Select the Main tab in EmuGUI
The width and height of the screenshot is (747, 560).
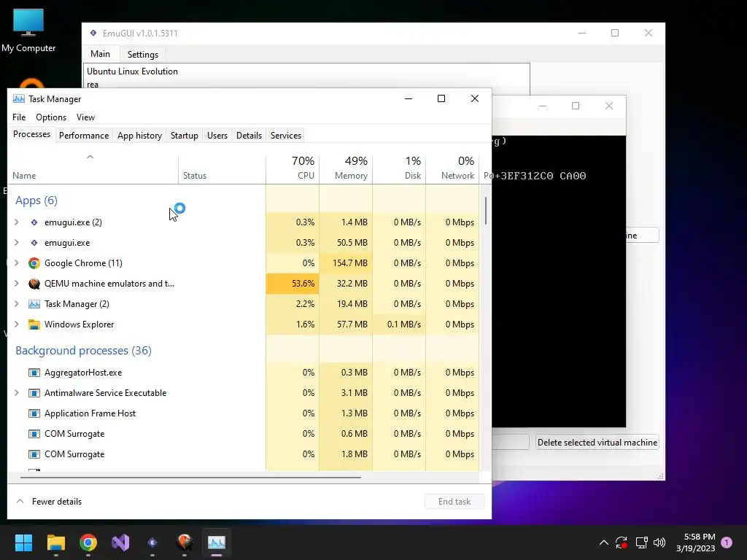click(100, 54)
